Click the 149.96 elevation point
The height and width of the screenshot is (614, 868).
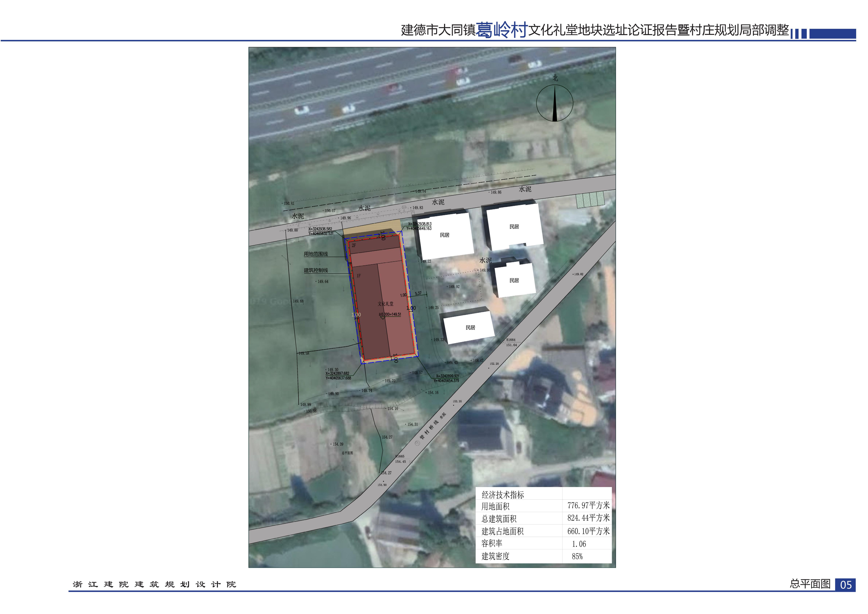[x=345, y=218]
